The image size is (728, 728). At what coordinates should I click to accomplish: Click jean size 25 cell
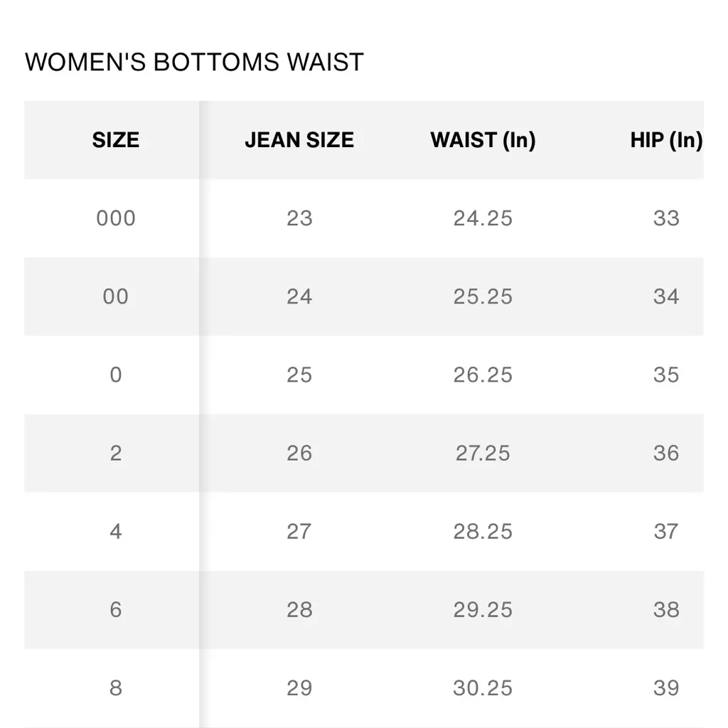(x=299, y=375)
